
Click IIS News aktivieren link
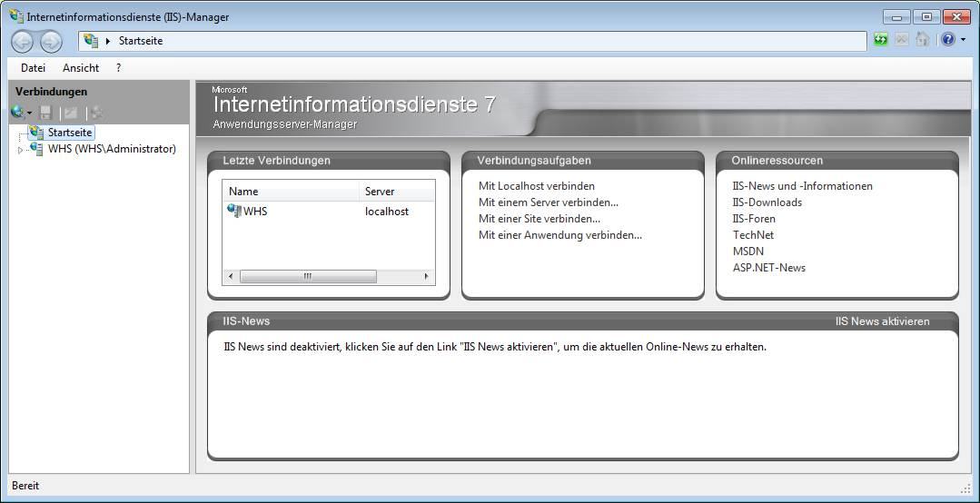(x=882, y=321)
